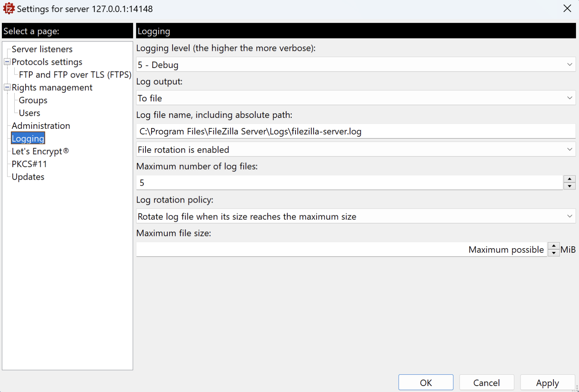Select the Logging page

coord(28,138)
